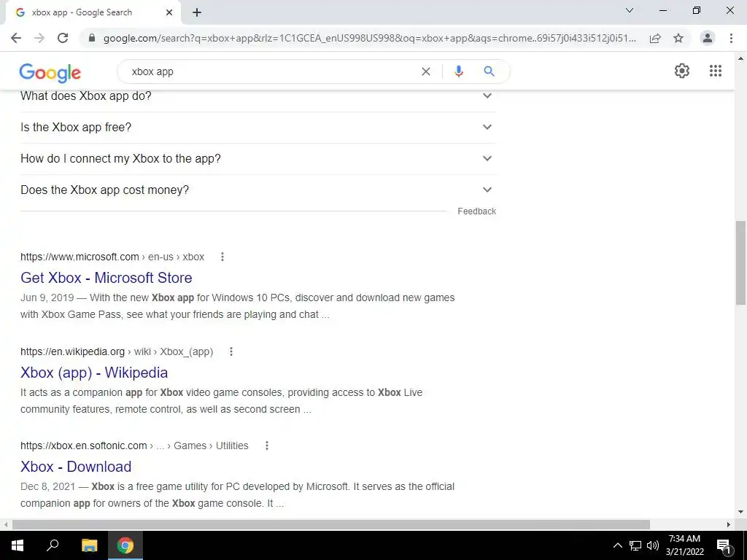The height and width of the screenshot is (560, 747).
Task: Share this page icon in address bar
Action: tap(655, 38)
